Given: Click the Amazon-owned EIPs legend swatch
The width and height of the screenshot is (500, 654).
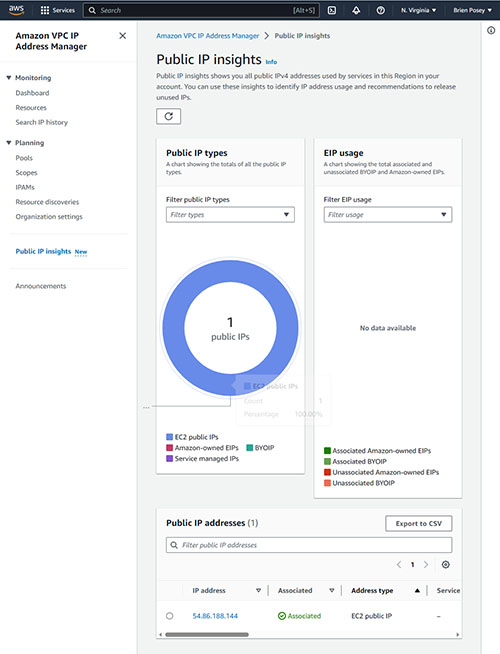Looking at the screenshot, I should click(169, 448).
